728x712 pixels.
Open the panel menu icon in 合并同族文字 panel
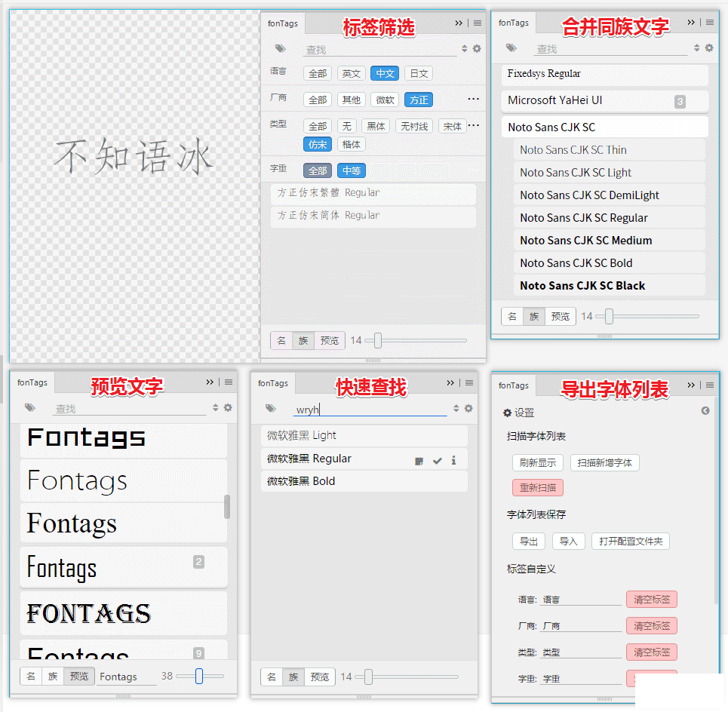[709, 22]
